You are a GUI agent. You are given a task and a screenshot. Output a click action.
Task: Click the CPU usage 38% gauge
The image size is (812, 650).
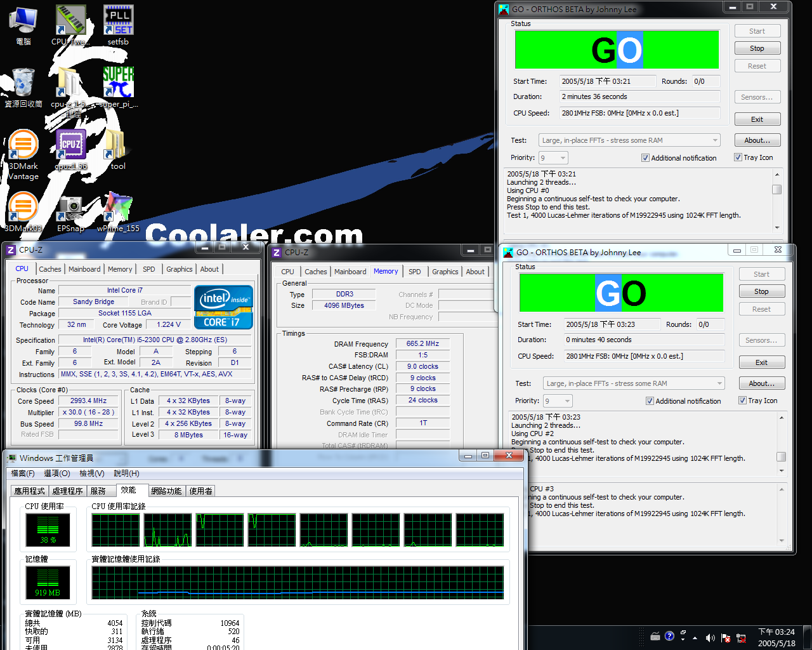48,529
